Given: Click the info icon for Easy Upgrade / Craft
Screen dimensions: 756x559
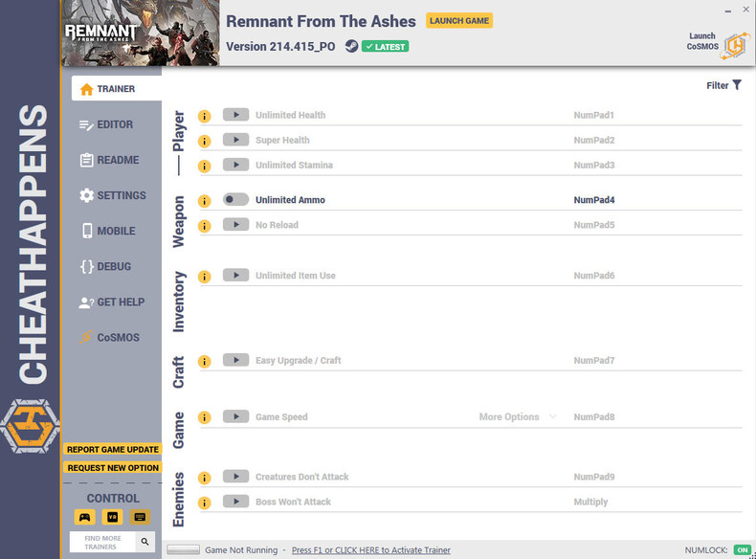Looking at the screenshot, I should coord(205,362).
